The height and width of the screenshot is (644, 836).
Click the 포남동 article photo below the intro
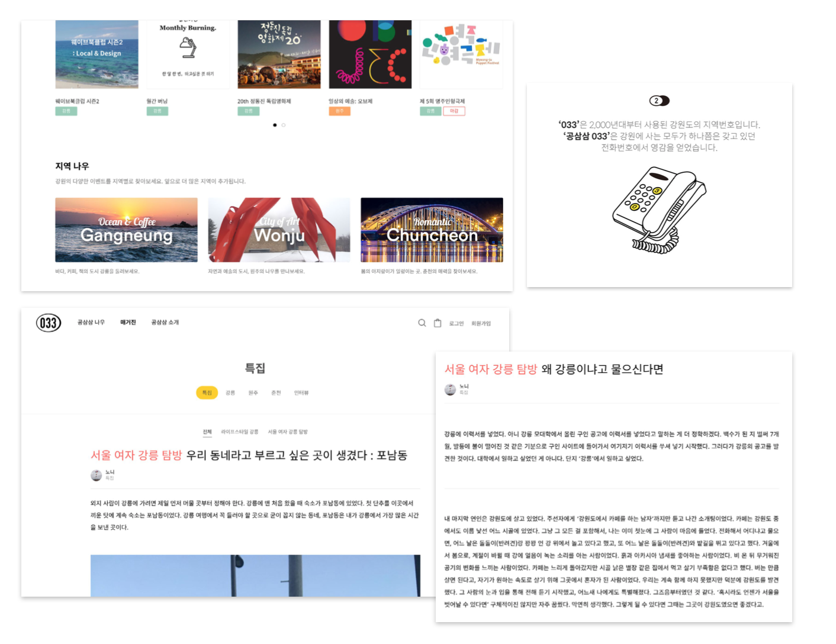point(255,575)
